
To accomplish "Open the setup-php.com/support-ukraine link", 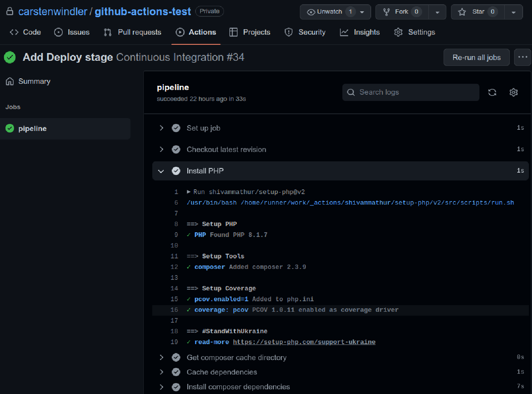I will [304, 342].
